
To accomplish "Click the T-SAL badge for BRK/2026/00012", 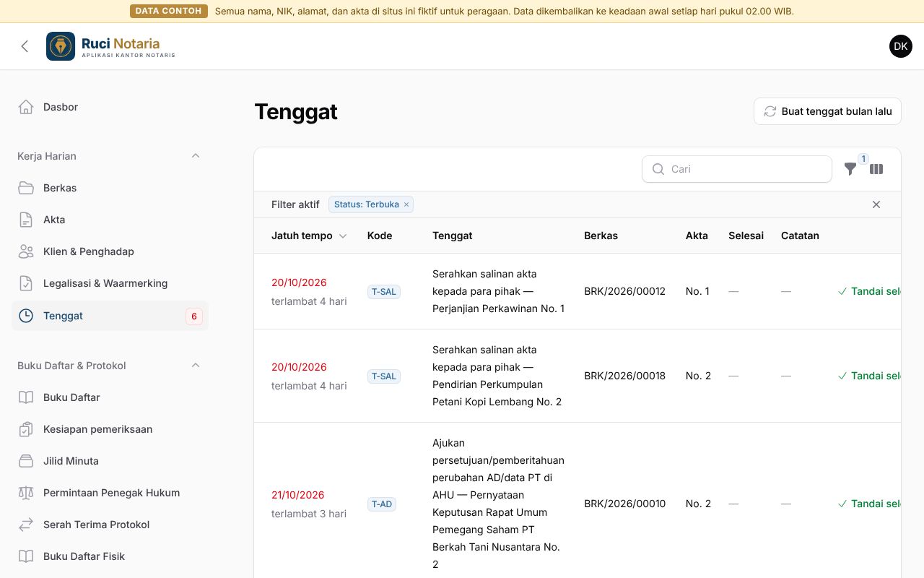I will 384,292.
